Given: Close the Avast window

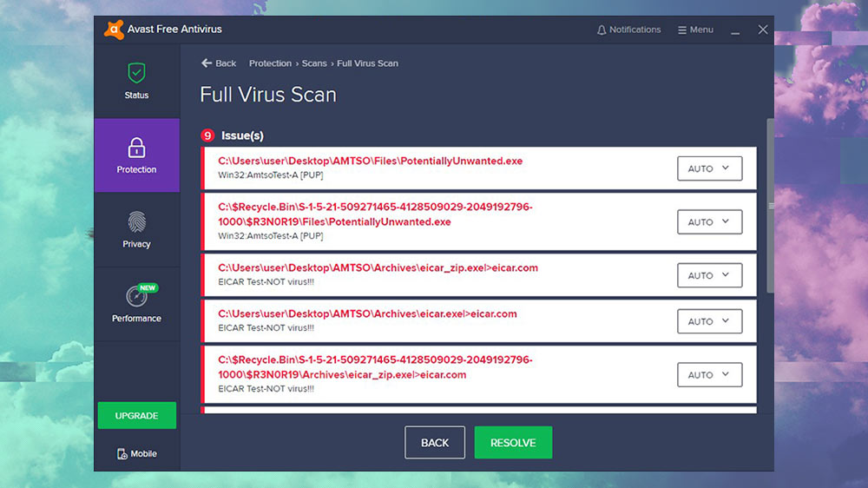Looking at the screenshot, I should tap(763, 30).
